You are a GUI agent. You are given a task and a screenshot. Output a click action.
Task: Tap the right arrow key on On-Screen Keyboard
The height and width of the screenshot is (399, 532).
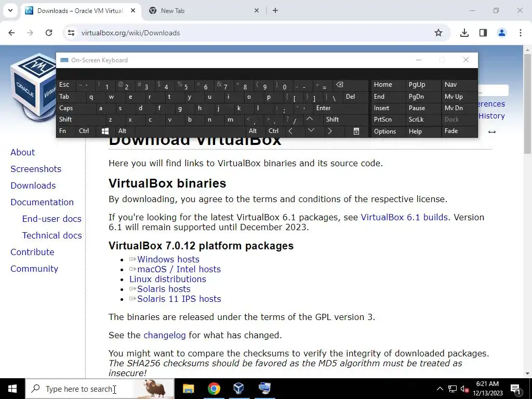pos(330,131)
